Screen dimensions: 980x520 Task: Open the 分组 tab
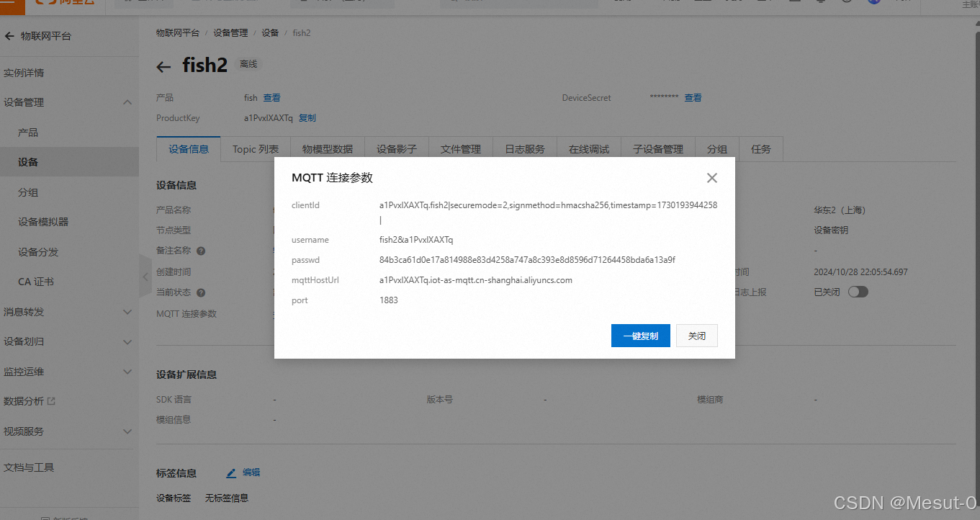pyautogui.click(x=717, y=149)
